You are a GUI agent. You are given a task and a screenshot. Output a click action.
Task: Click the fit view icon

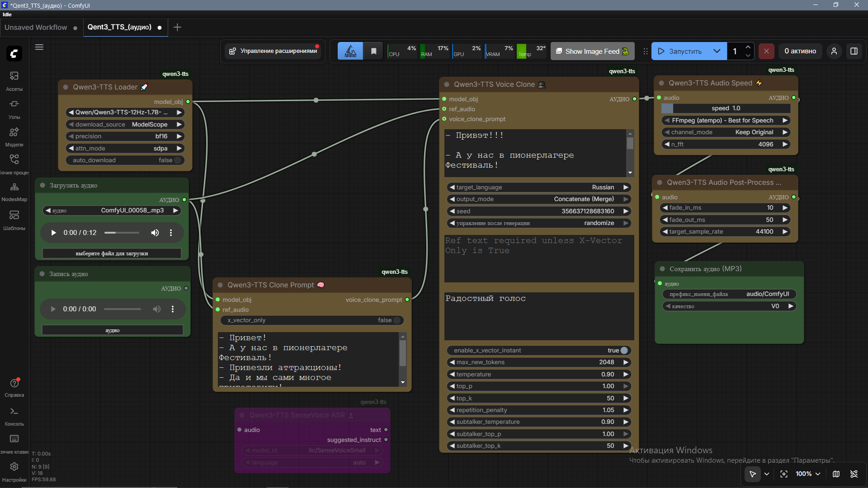click(x=784, y=474)
